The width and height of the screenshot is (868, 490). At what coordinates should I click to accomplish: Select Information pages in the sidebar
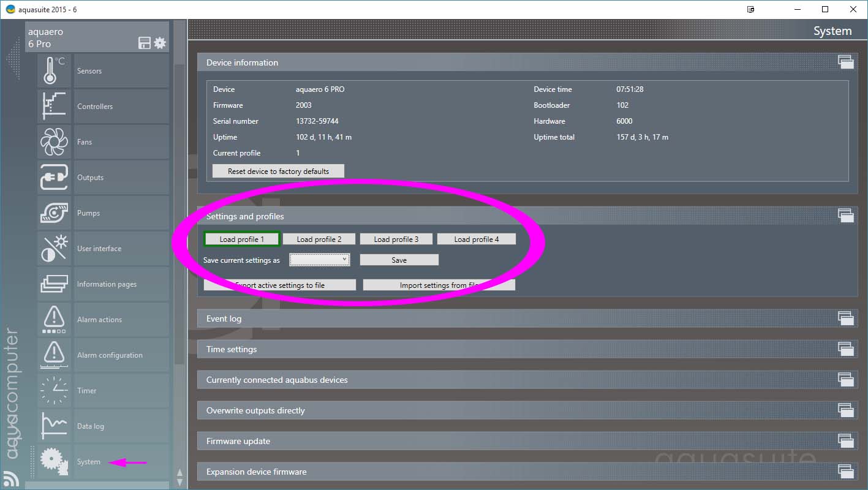(x=107, y=284)
